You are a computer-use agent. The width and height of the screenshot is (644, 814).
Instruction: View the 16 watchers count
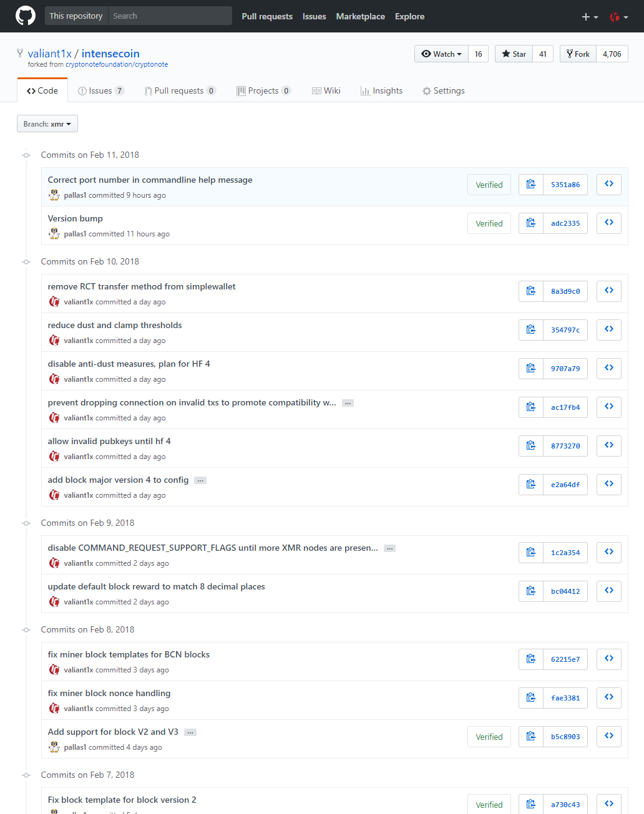tap(479, 54)
